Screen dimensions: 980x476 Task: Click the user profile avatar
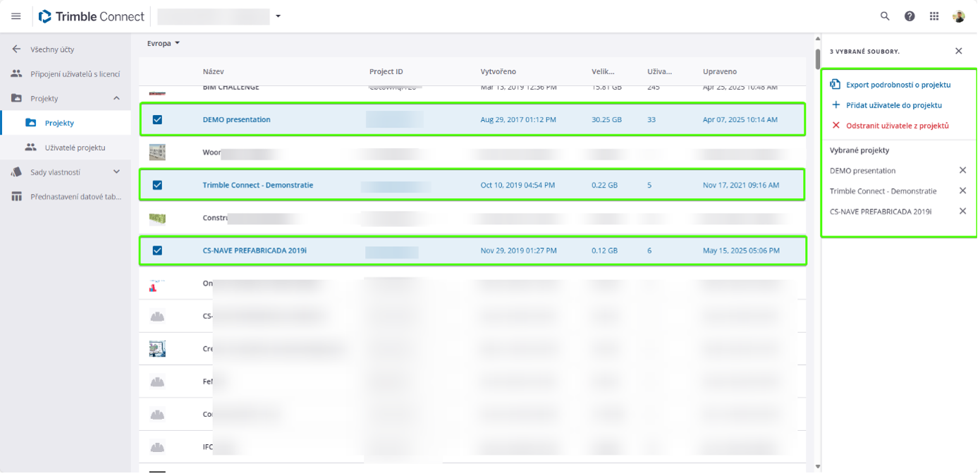pos(958,16)
